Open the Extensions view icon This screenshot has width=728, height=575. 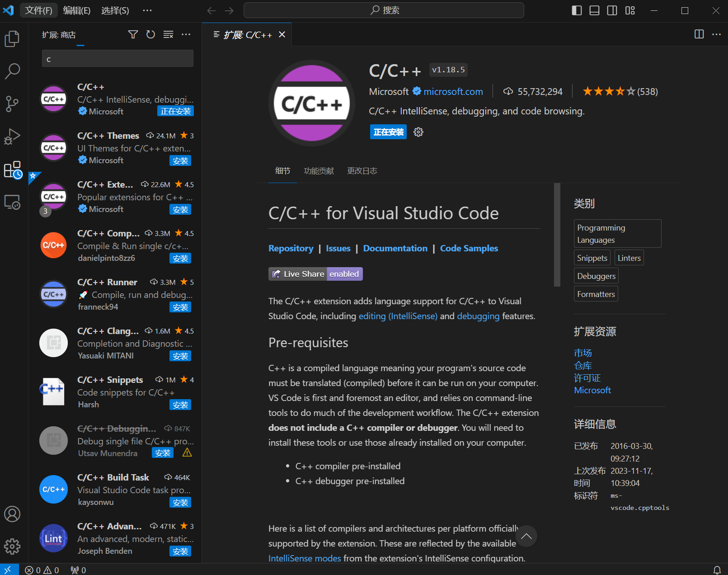click(12, 170)
